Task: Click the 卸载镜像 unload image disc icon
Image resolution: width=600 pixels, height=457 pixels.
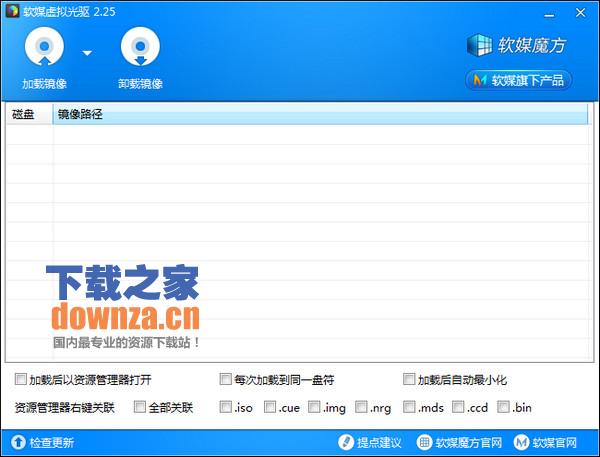Action: tap(140, 47)
